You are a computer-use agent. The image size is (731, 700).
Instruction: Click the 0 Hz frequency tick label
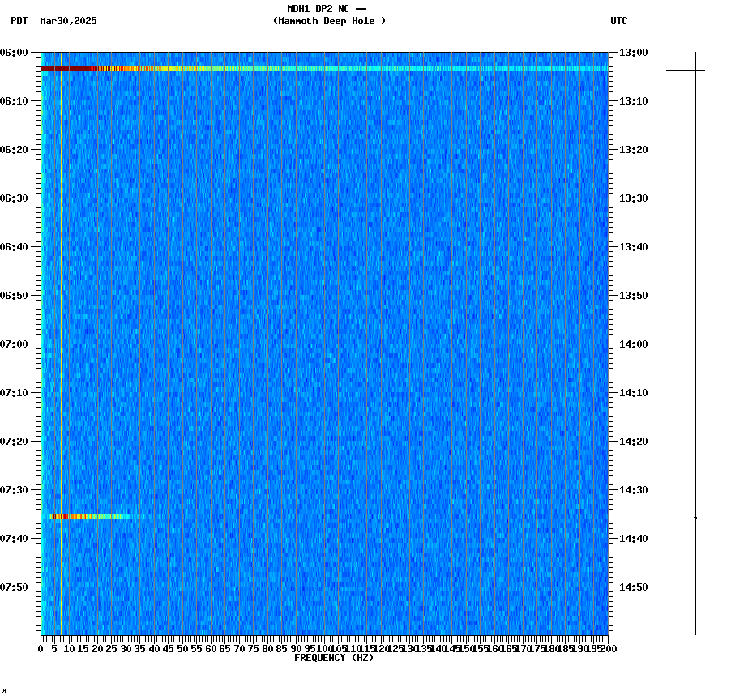[x=39, y=648]
